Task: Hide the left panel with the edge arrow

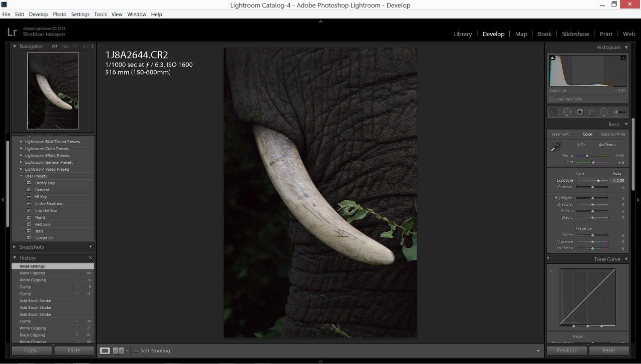Action: pyautogui.click(x=3, y=200)
